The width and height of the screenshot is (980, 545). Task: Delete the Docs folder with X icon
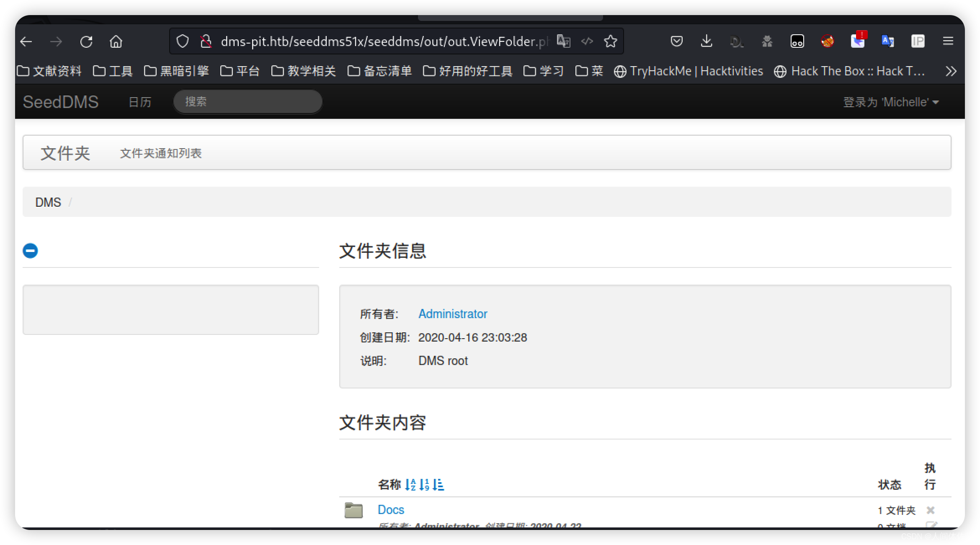[x=930, y=510]
